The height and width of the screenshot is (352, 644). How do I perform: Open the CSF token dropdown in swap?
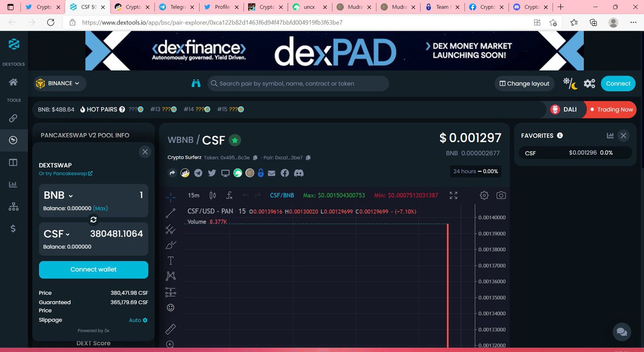[57, 234]
